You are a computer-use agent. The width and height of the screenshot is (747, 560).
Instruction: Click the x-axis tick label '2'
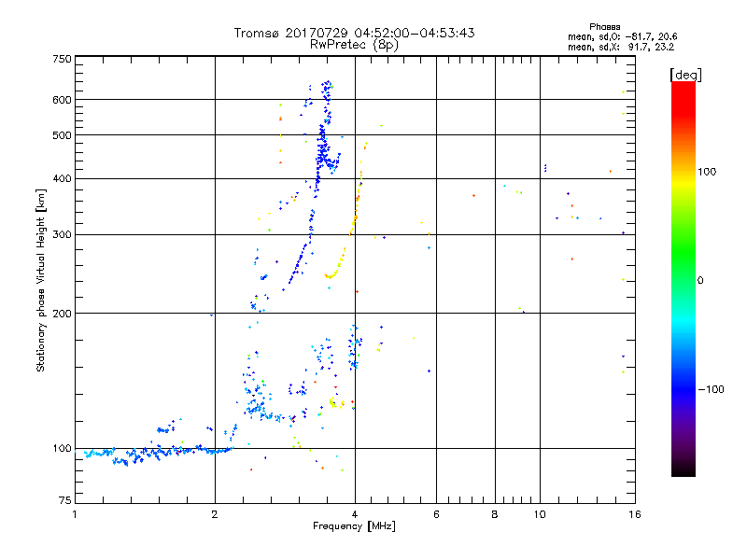tap(215, 514)
